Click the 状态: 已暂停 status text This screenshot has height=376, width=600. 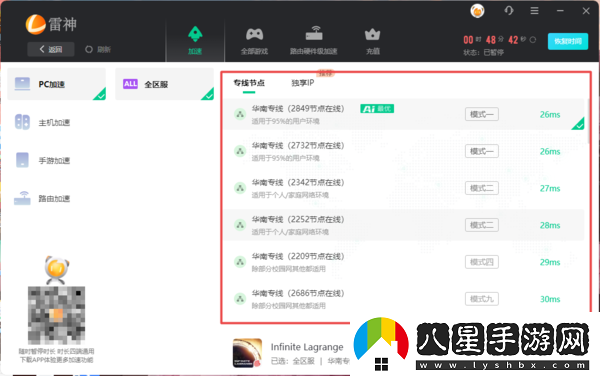point(483,52)
